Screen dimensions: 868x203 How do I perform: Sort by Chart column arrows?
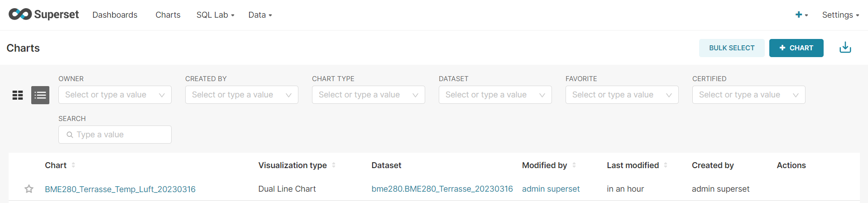tap(73, 165)
